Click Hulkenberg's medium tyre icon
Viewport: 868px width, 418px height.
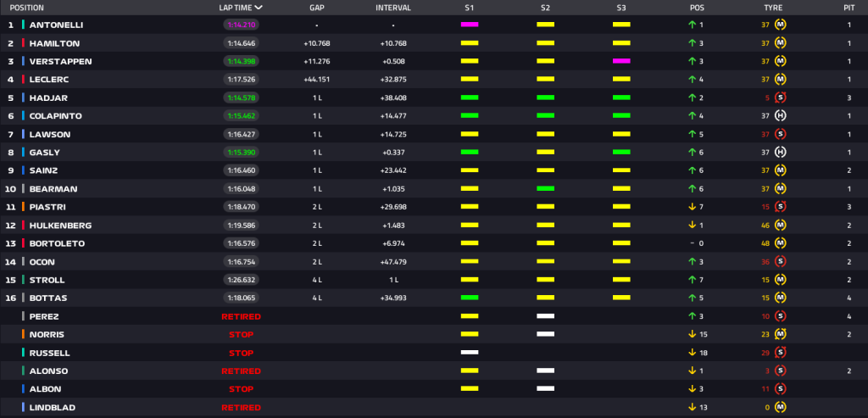(781, 225)
